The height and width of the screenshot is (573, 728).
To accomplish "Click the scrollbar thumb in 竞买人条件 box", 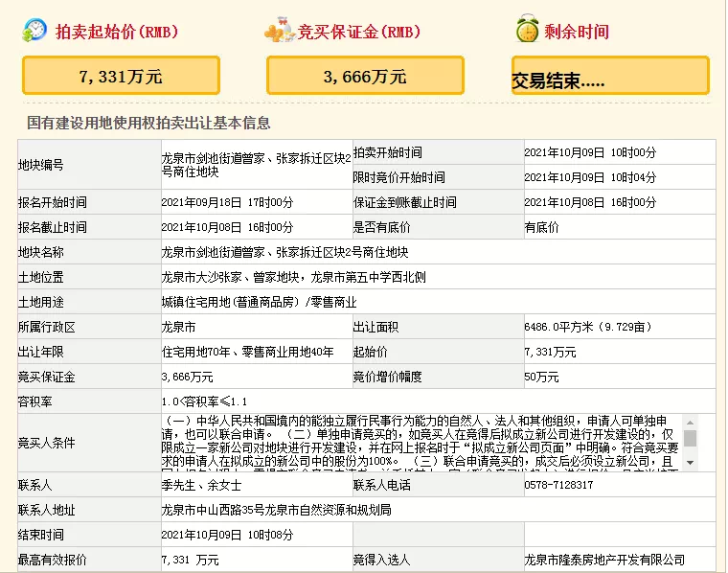I will pos(690,437).
